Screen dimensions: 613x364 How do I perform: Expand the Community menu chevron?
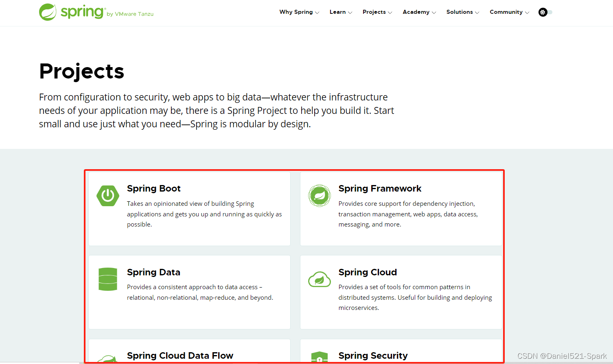[527, 13]
